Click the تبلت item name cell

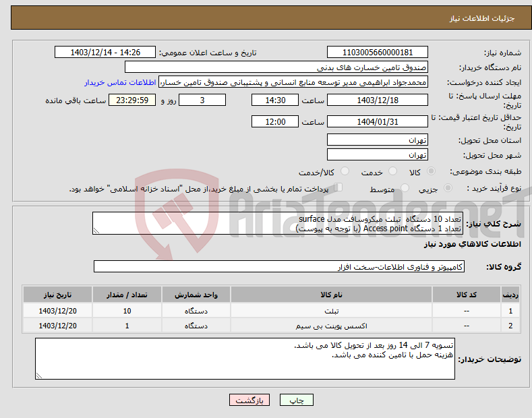(x=331, y=311)
